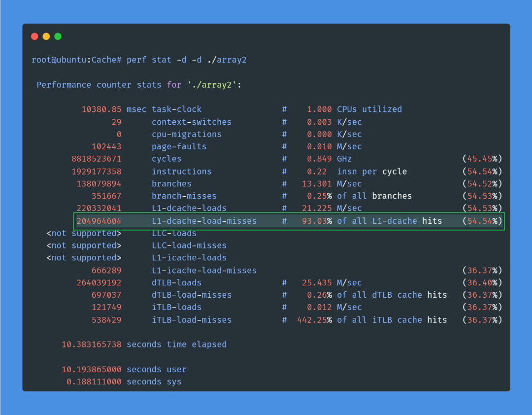Click the 93.03% miss rate value
Viewport: 532px width, 415px height.
point(314,221)
